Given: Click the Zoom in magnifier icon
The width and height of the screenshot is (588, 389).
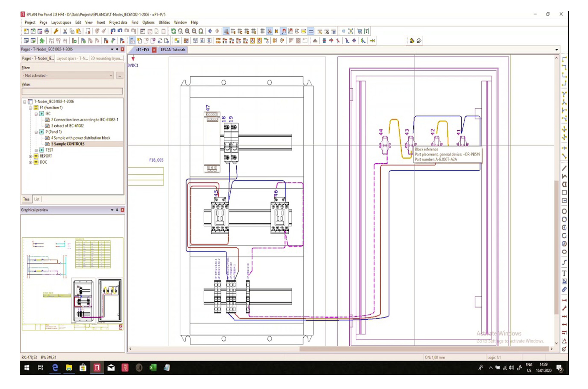Looking at the screenshot, I should [188, 31].
